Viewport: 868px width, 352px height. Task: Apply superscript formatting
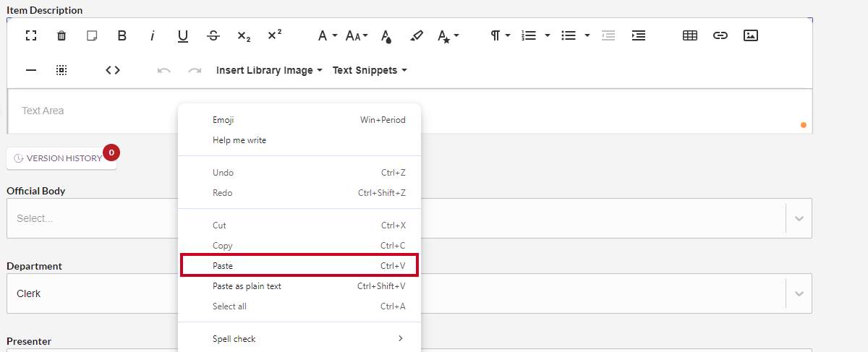274,35
